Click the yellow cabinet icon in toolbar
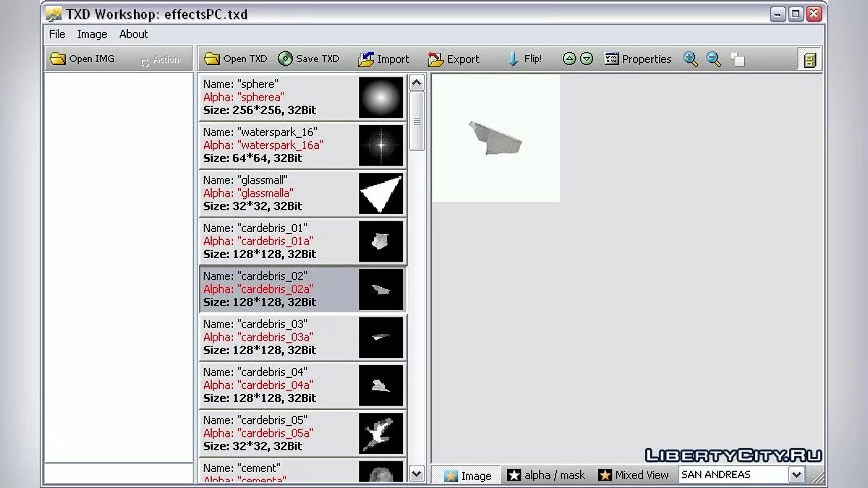 809,60
